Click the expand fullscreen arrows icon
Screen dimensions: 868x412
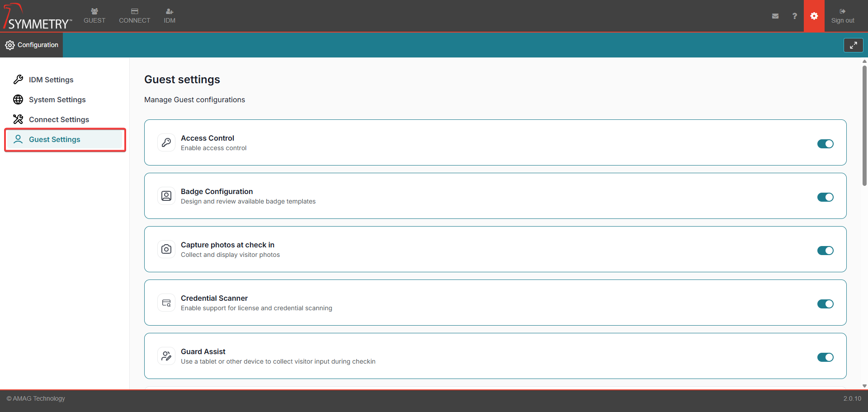pyautogui.click(x=853, y=45)
